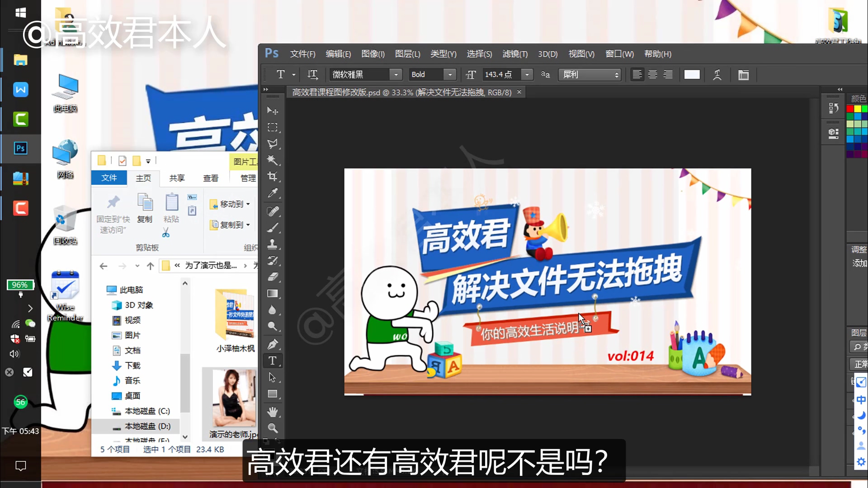Viewport: 868px width, 488px height.
Task: Select the Brush tool
Action: coord(273,228)
